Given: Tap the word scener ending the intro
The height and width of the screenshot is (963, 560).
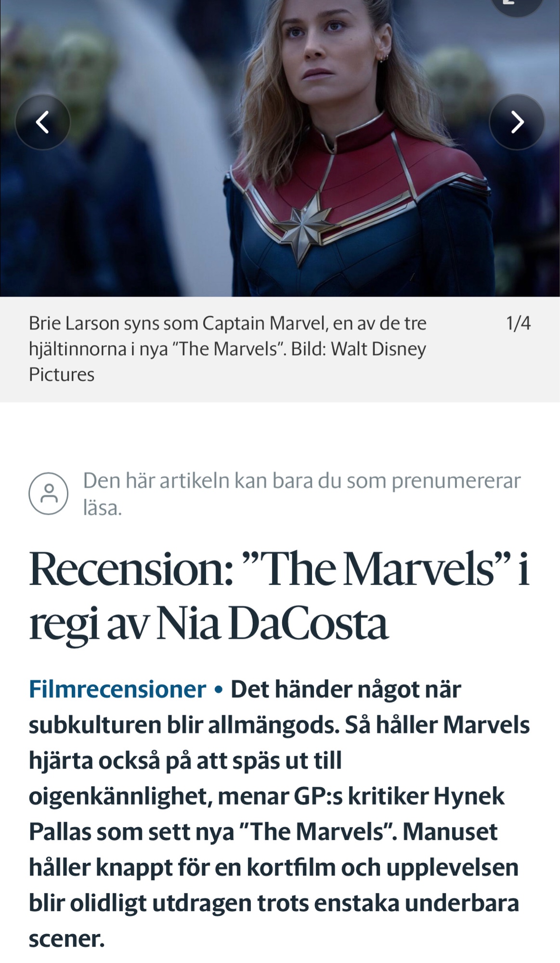Looking at the screenshot, I should point(66,938).
